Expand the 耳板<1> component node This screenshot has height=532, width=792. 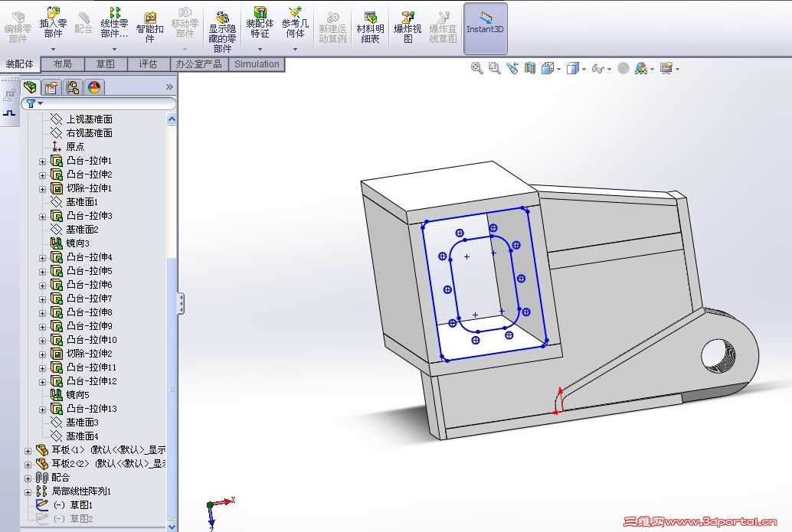click(28, 451)
